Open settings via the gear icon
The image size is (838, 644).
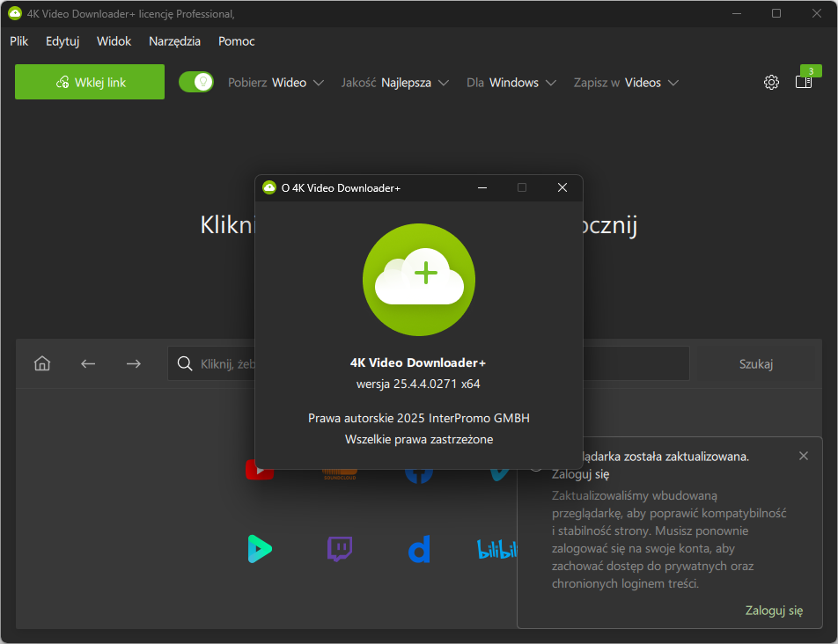[771, 82]
